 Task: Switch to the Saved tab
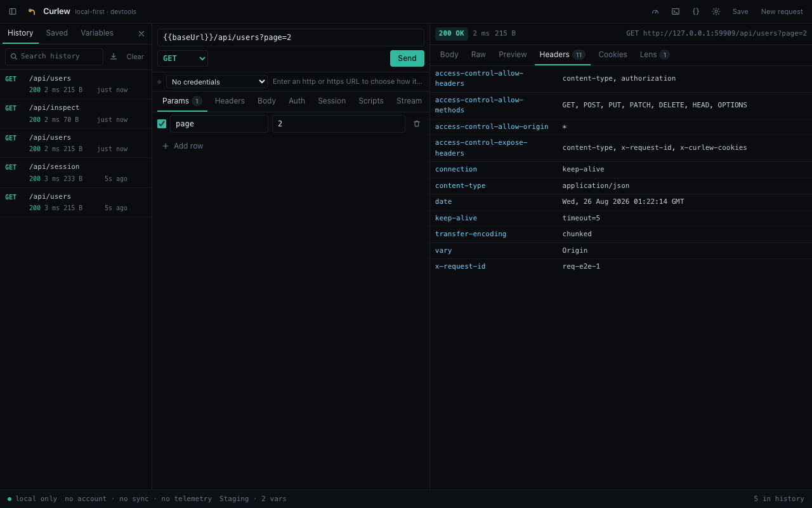[x=57, y=33]
